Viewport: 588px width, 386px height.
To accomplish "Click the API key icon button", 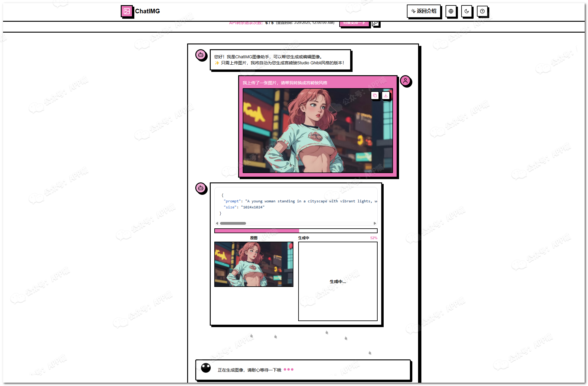I will 375,23.
